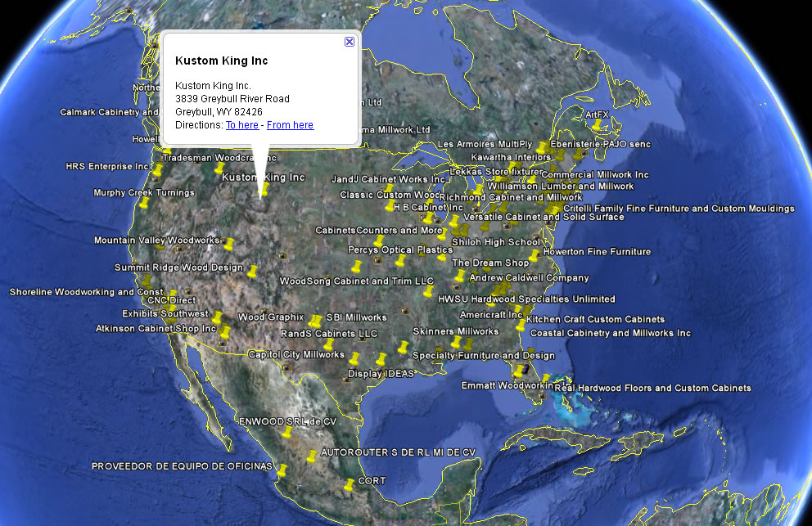Viewport: 812px width, 526px height.
Task: Click the ArtFX pushpin
Action: coord(598,125)
